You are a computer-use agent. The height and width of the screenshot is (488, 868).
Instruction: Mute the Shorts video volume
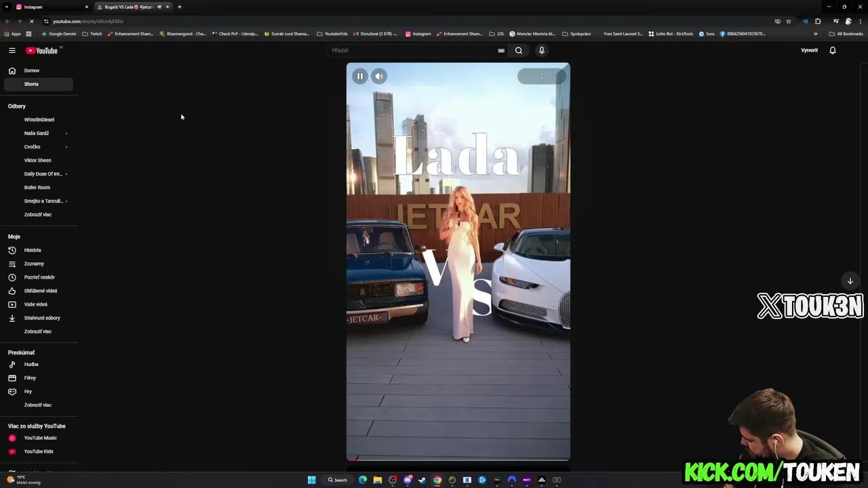coord(379,76)
